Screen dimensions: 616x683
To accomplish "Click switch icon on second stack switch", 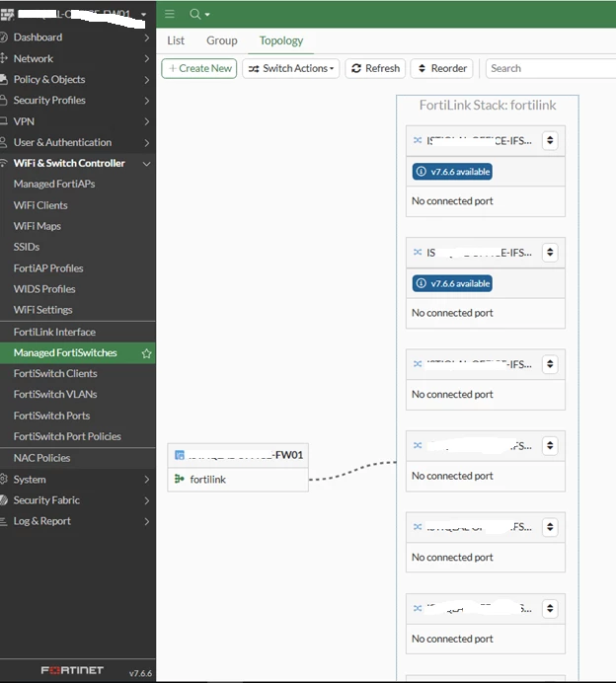I will pos(418,253).
